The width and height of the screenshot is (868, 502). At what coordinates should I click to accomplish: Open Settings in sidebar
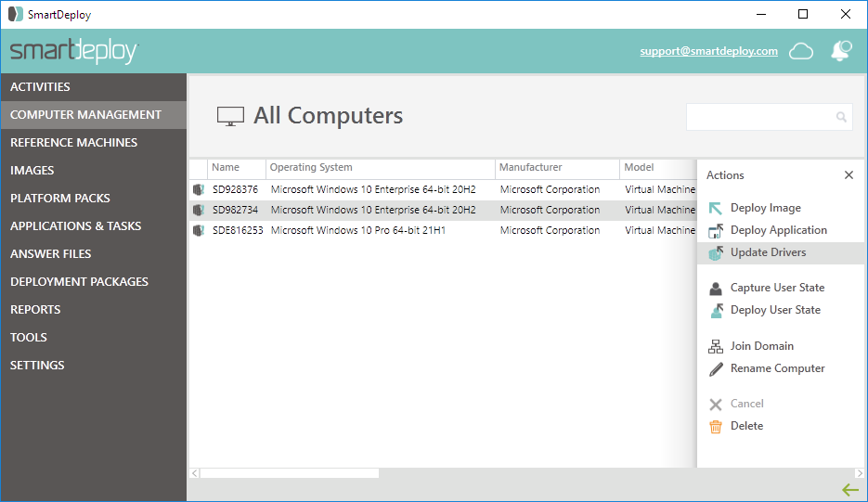pyautogui.click(x=93, y=366)
